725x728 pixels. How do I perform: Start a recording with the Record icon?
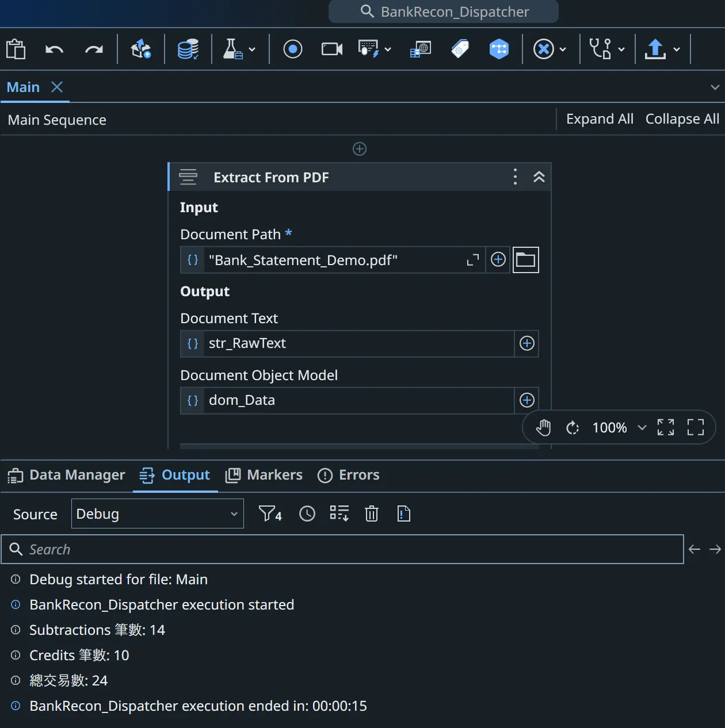tap(292, 49)
